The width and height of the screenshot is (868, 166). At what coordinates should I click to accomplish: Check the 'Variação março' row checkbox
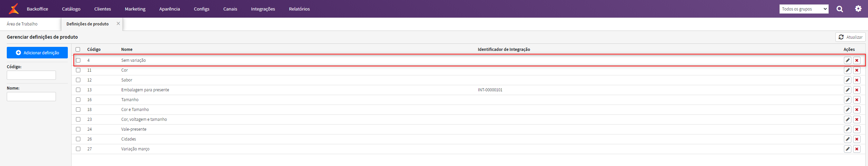coord(78,149)
